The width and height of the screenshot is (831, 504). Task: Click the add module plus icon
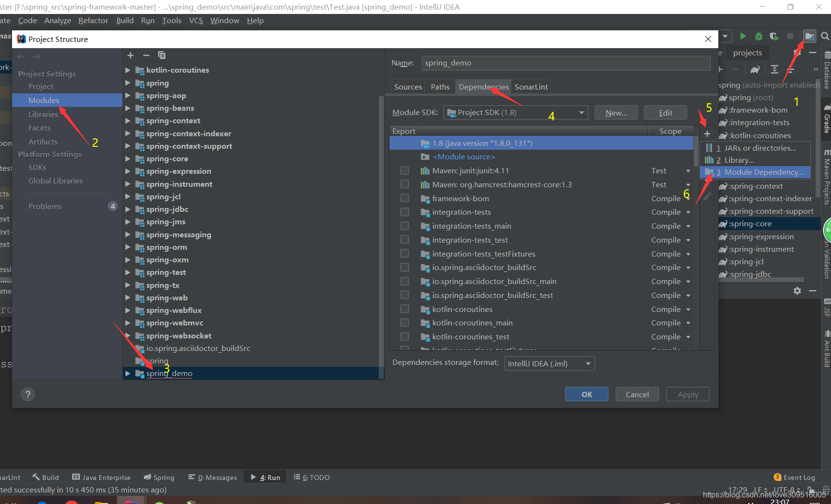click(x=130, y=55)
